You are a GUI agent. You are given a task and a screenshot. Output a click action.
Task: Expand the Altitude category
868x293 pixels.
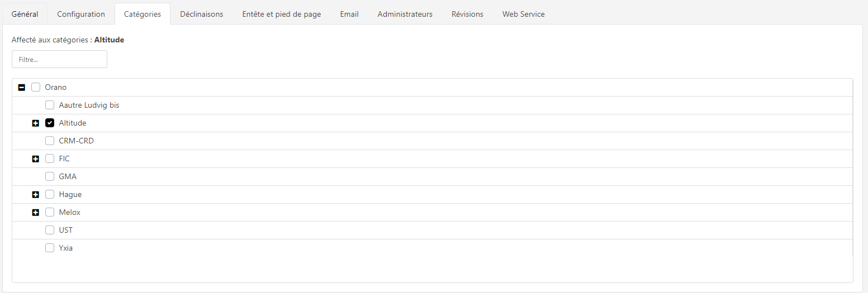[36, 123]
